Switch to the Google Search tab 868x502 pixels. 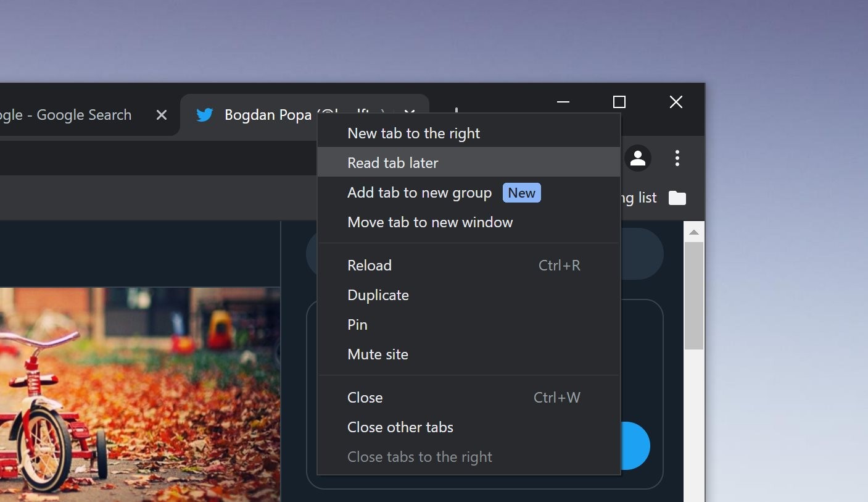(x=68, y=115)
